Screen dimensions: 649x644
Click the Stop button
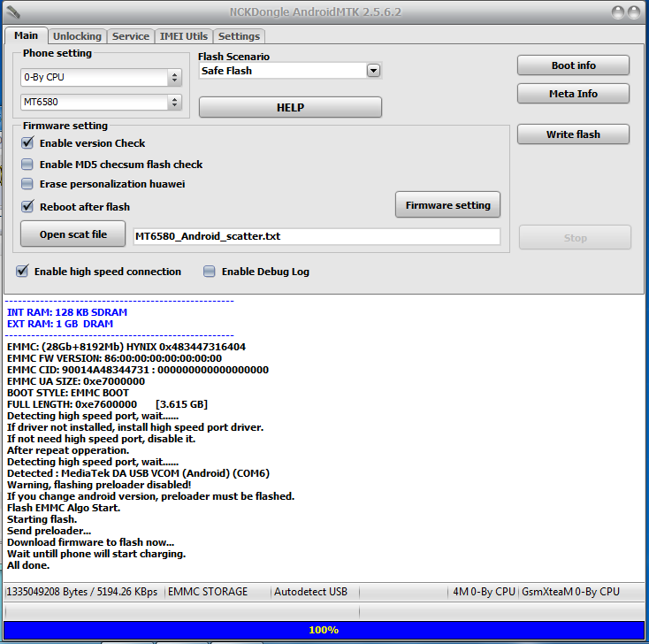tap(576, 238)
